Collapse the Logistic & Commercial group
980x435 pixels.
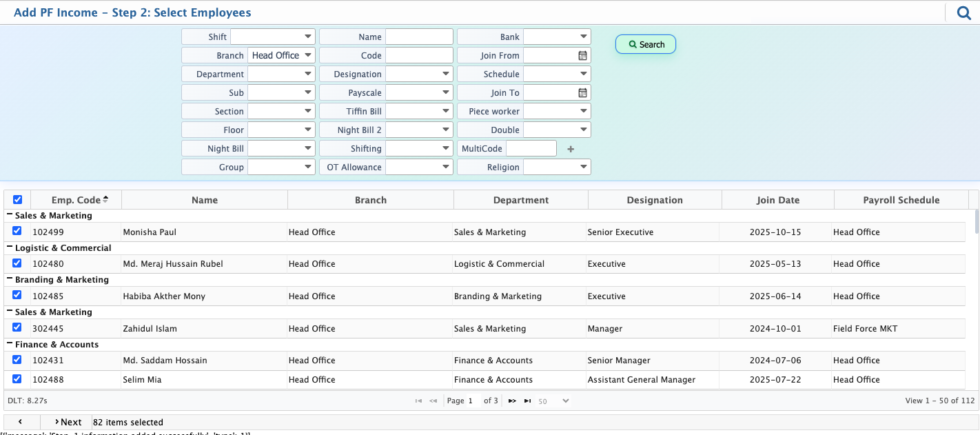click(10, 247)
